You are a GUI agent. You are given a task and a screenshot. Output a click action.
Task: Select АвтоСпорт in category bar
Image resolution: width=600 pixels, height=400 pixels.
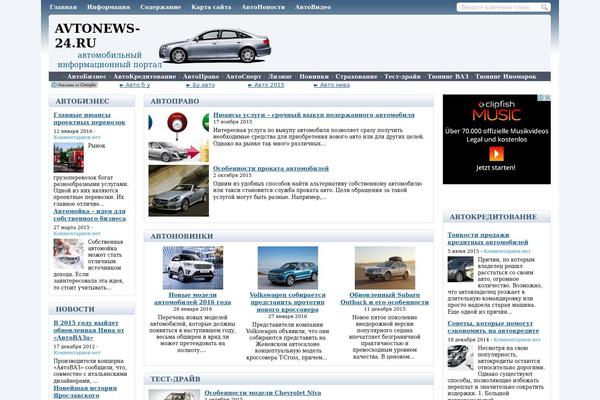pyautogui.click(x=243, y=77)
